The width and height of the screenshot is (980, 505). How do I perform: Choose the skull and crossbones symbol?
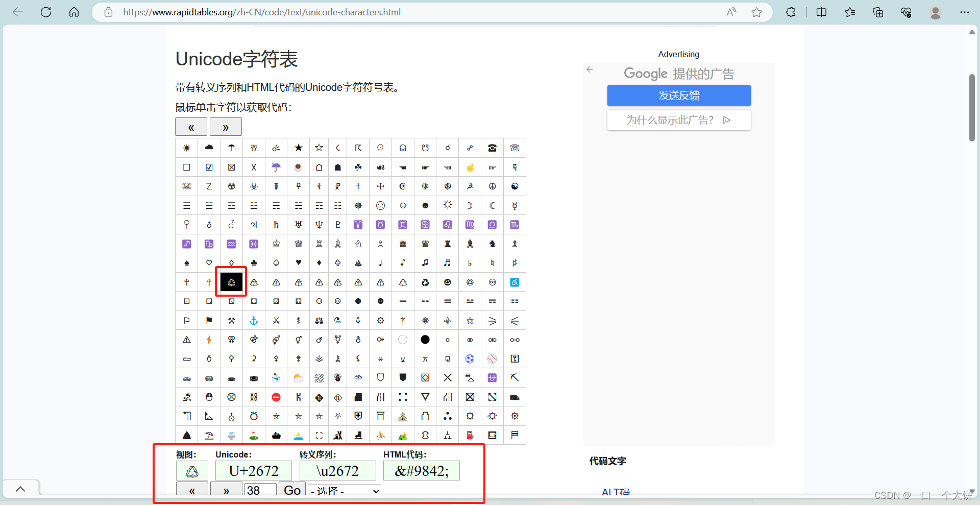tap(187, 186)
